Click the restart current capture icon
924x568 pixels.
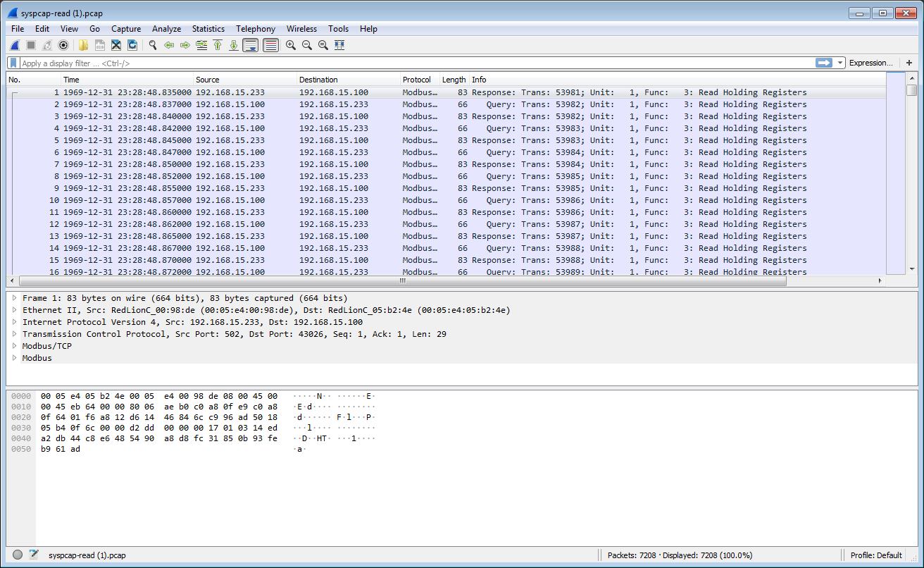47,45
